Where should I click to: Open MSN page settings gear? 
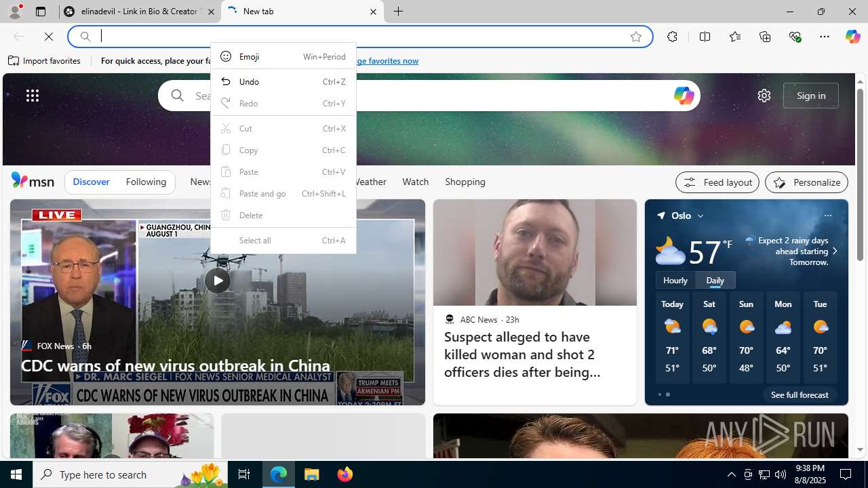[x=764, y=96]
